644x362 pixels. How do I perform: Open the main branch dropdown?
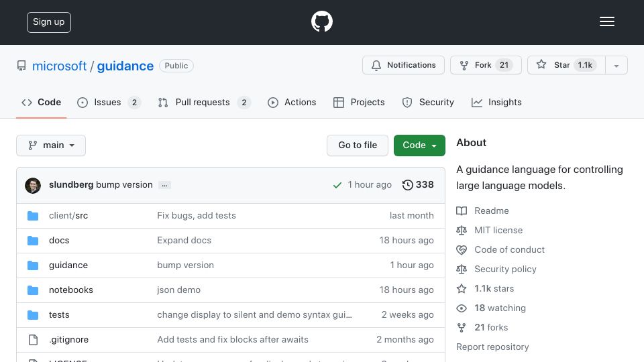[51, 145]
